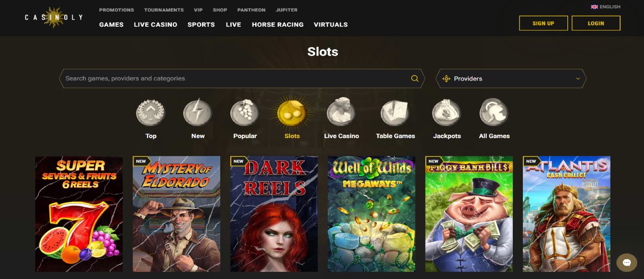The image size is (644, 279).
Task: Open the New games lightning coin
Action: pyautogui.click(x=197, y=113)
